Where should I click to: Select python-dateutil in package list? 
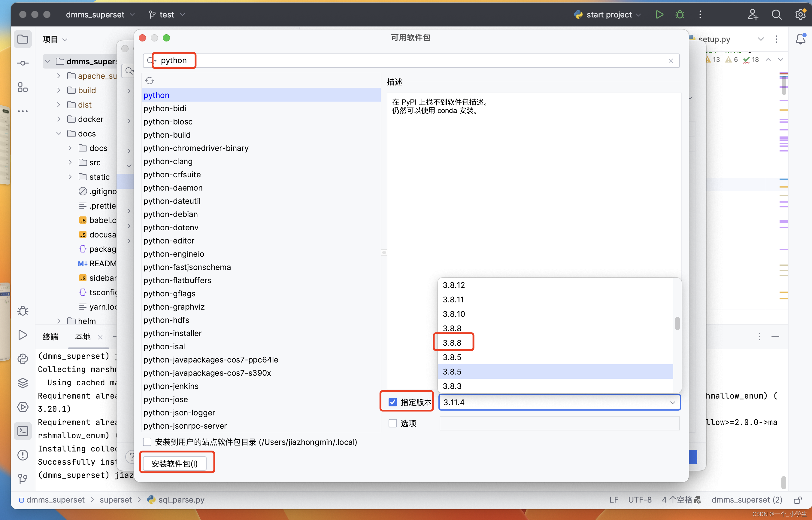[261, 201]
